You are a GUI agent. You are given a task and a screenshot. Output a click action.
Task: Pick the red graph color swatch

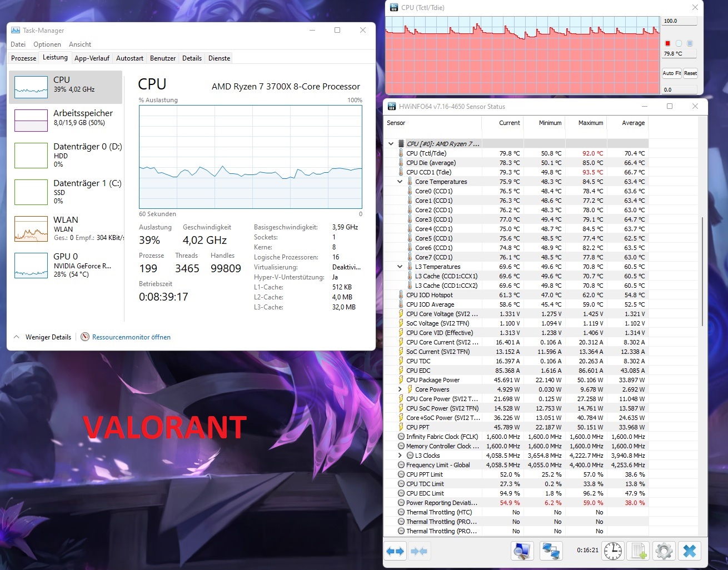click(x=667, y=43)
